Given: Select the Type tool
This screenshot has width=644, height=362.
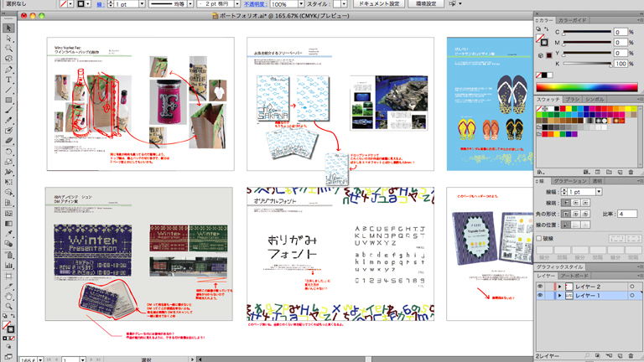Looking at the screenshot, I should point(8,80).
